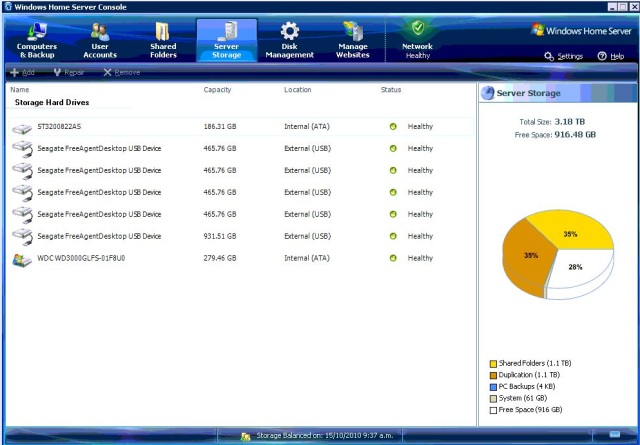Click the Add toolbar button
640x445 pixels.
pyautogui.click(x=23, y=73)
